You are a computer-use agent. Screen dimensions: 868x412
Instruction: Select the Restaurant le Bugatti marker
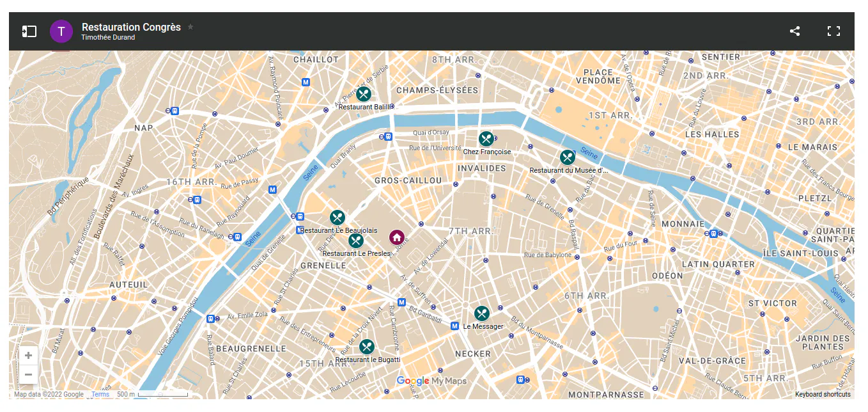[x=367, y=347]
